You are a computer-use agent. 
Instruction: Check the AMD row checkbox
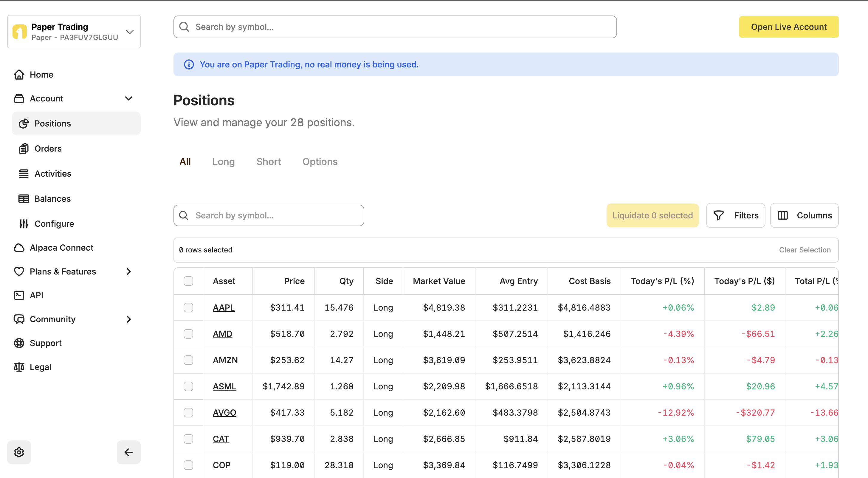[x=188, y=334]
